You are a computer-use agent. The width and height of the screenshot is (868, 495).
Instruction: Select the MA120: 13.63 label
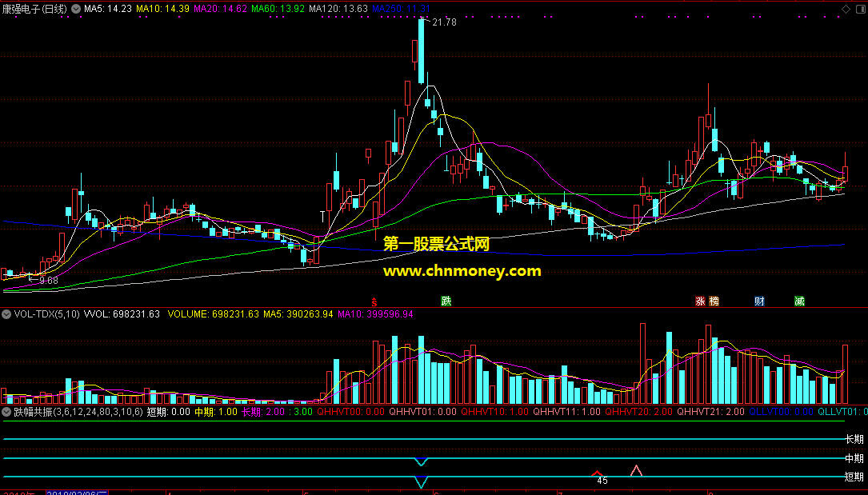point(338,9)
